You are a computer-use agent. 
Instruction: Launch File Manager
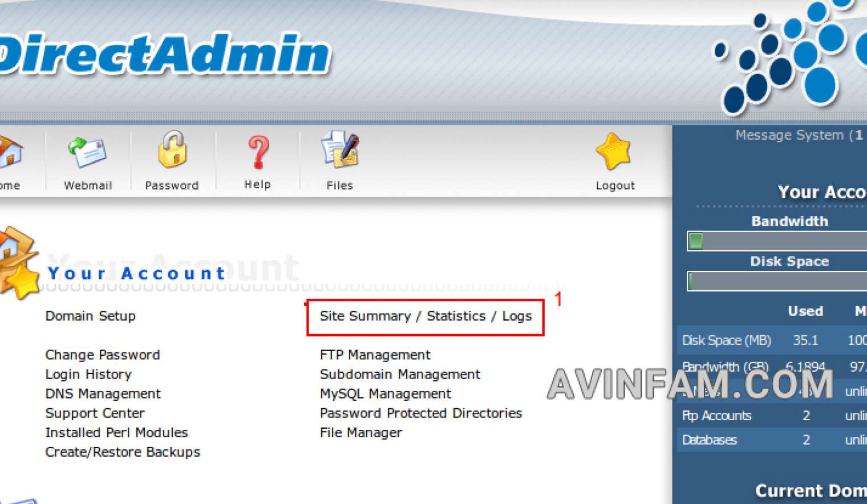pyautogui.click(x=360, y=432)
